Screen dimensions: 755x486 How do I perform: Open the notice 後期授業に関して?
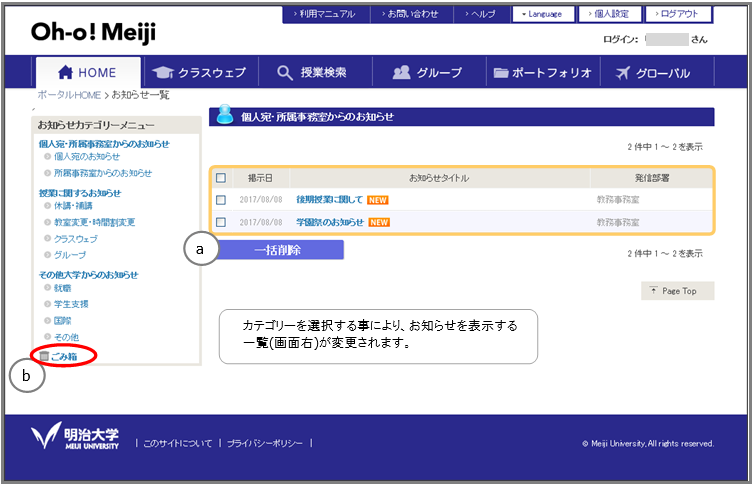[329, 199]
